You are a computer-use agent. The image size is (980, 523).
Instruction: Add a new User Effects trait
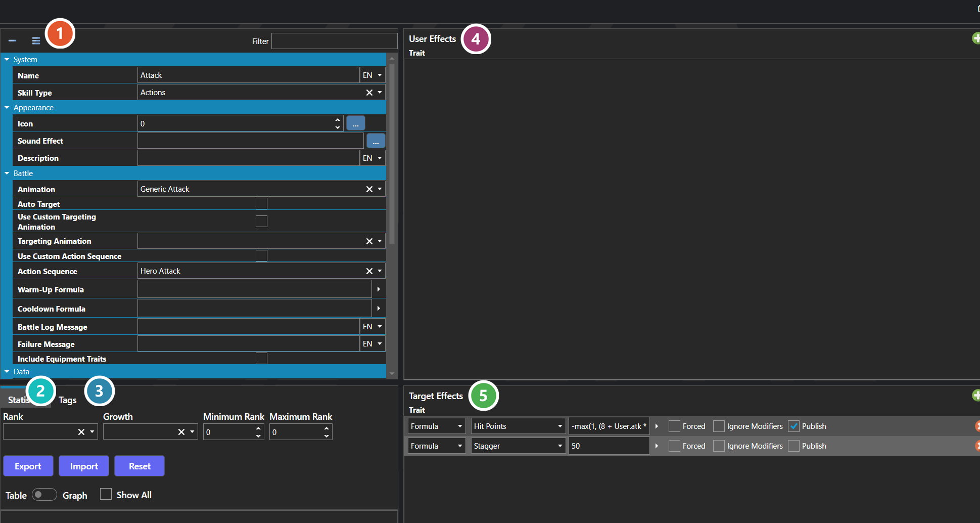pyautogui.click(x=976, y=38)
